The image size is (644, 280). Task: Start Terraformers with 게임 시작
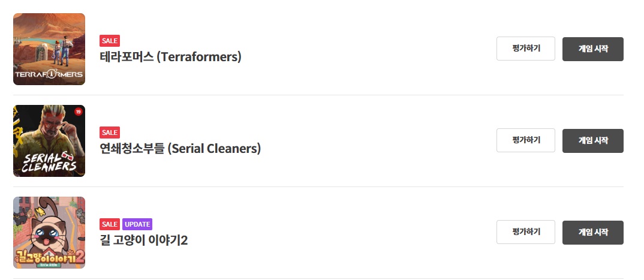pos(592,49)
